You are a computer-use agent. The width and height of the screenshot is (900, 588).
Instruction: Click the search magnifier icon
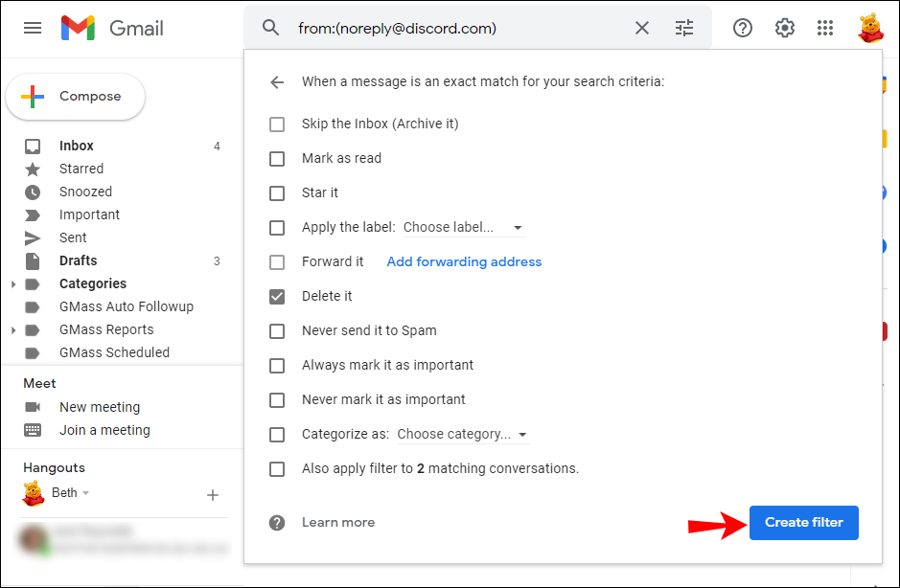click(270, 28)
